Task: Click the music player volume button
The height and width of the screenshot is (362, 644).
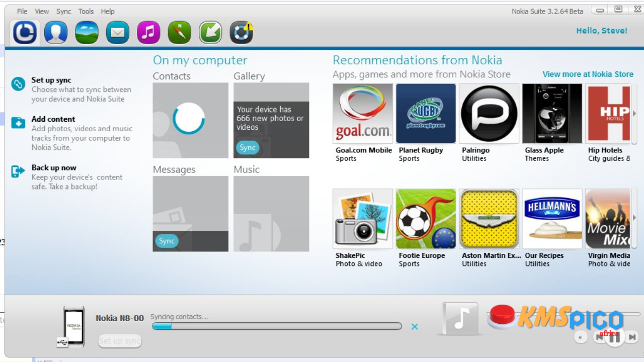Action: (581, 337)
